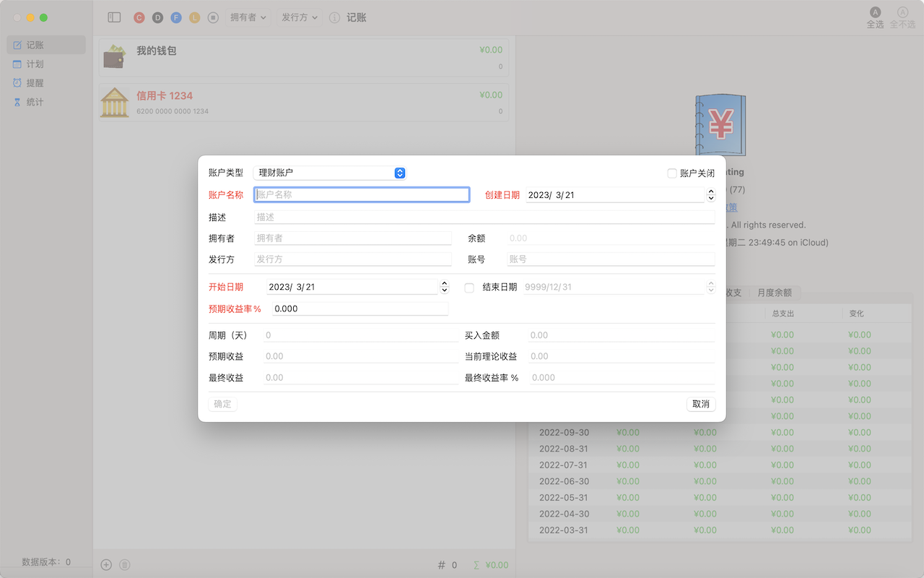The width and height of the screenshot is (924, 578).
Task: Click the red C circle filter icon
Action: pos(139,17)
